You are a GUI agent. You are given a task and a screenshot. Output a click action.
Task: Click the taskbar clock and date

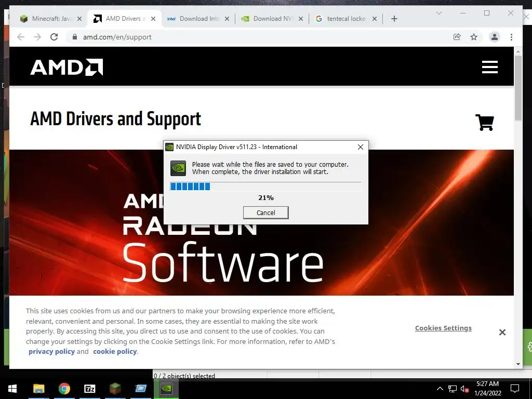point(487,389)
